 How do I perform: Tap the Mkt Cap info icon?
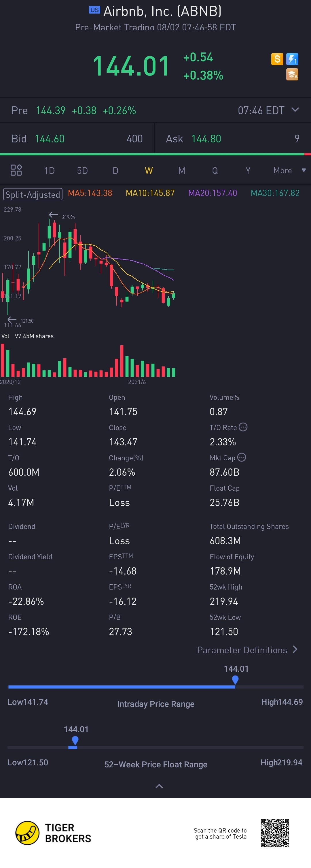tap(241, 457)
